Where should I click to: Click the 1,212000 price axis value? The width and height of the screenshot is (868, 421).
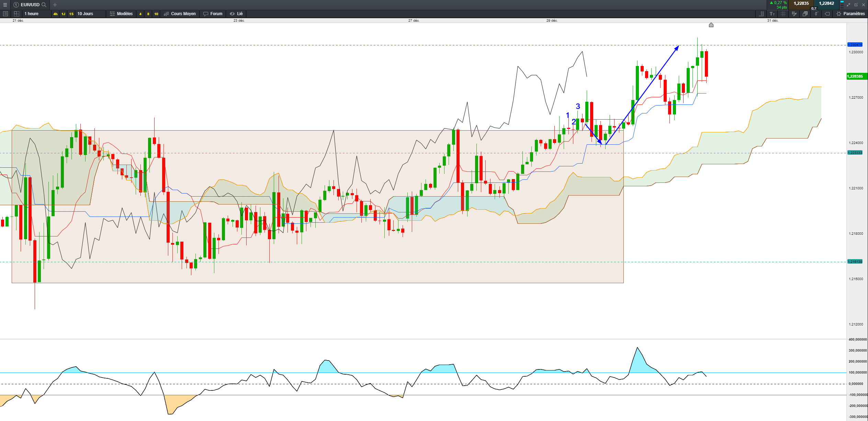856,324
